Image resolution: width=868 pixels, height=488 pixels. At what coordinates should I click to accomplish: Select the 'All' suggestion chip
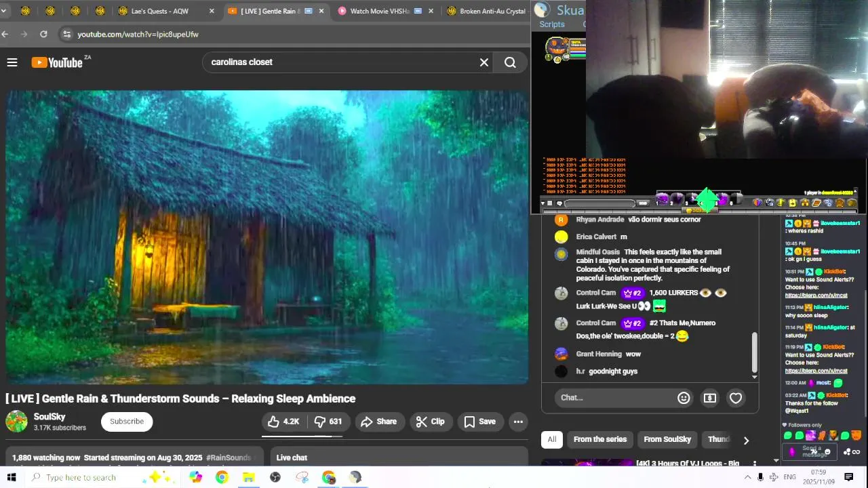pos(552,439)
